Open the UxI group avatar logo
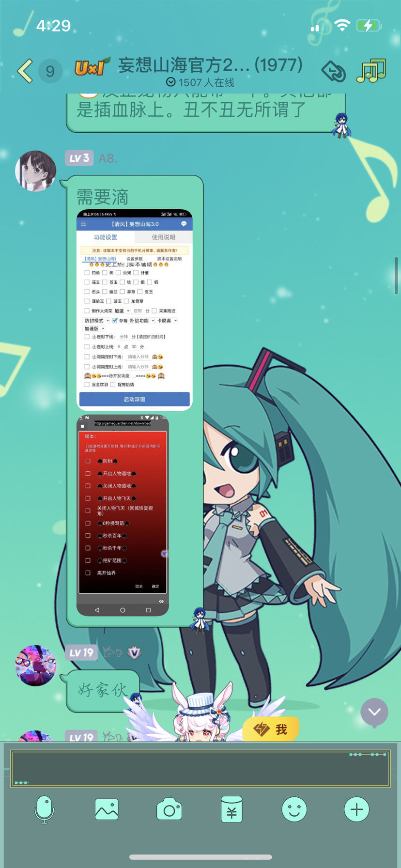 point(92,67)
